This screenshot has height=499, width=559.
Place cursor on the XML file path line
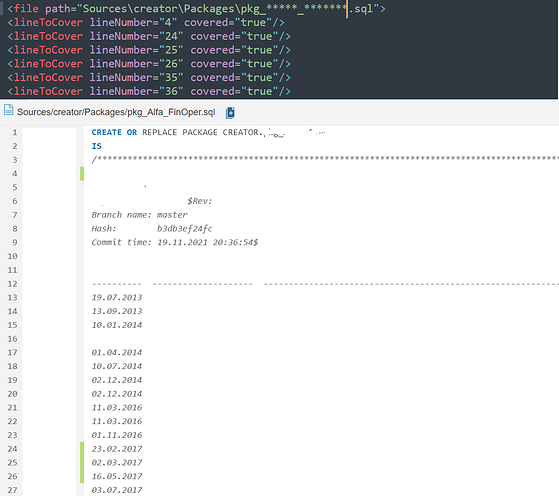196,9
